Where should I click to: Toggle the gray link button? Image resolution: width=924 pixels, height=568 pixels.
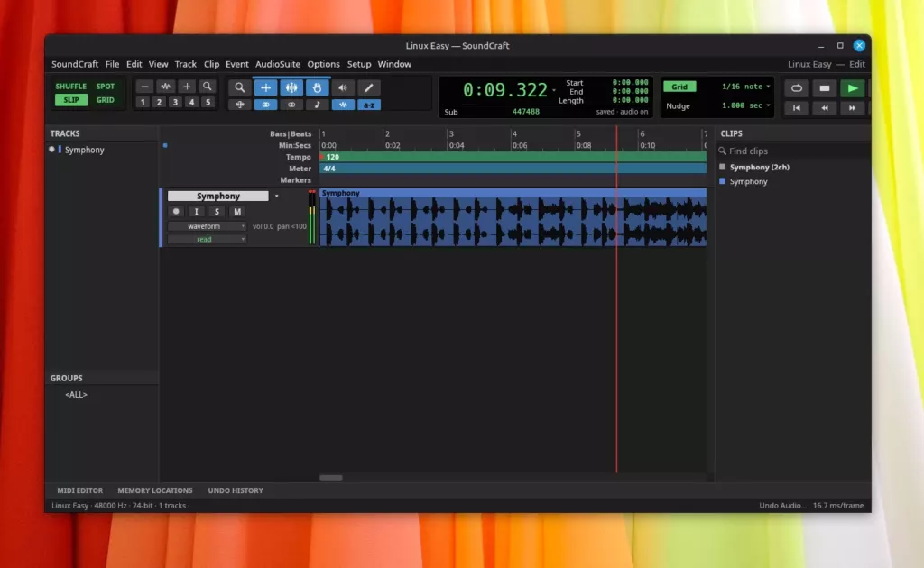[x=291, y=105]
